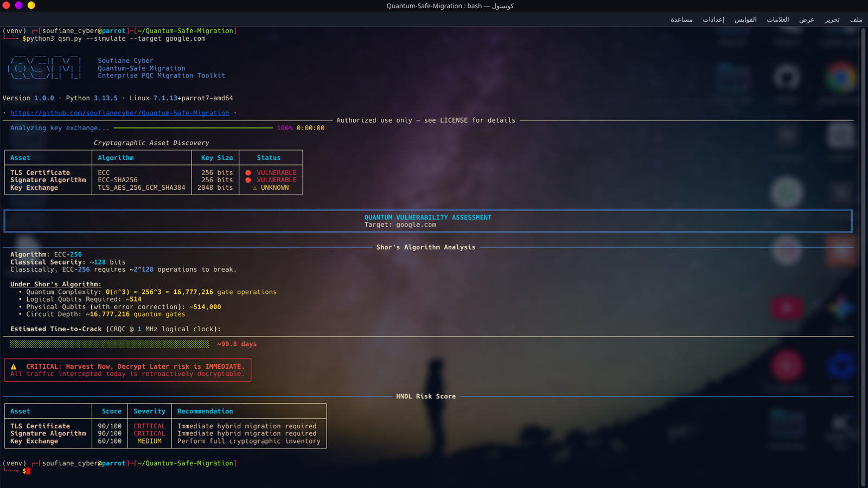868x488 pixels.
Task: Click the '60/100' score for Key Exchange
Action: (x=110, y=441)
